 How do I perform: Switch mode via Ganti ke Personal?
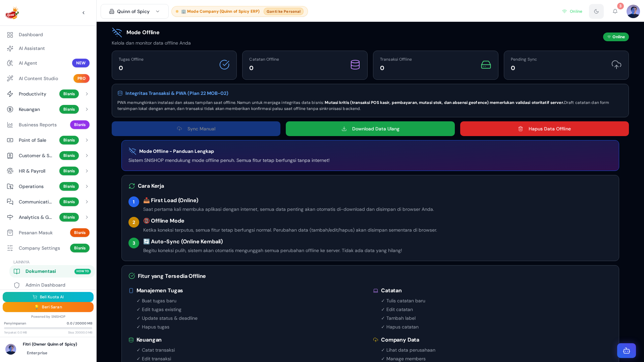click(x=283, y=11)
